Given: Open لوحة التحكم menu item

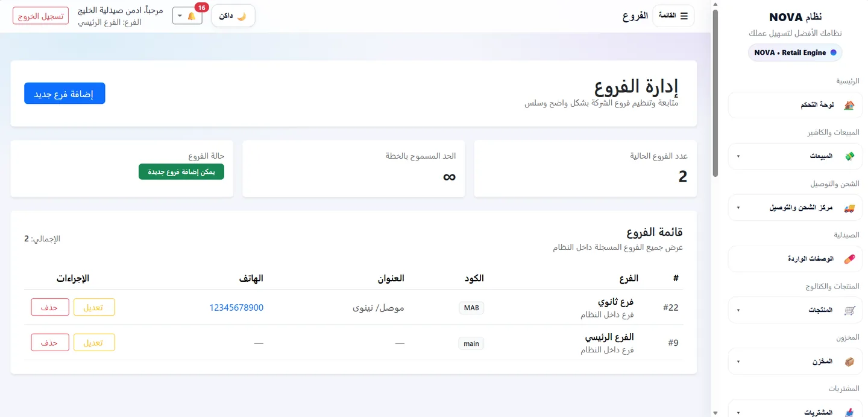Looking at the screenshot, I should pos(795,105).
